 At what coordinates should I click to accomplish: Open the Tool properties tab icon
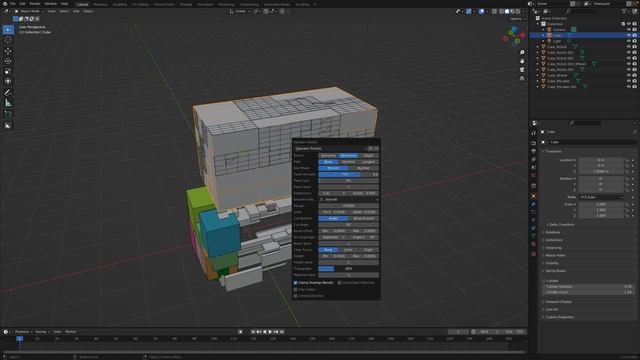point(533,133)
